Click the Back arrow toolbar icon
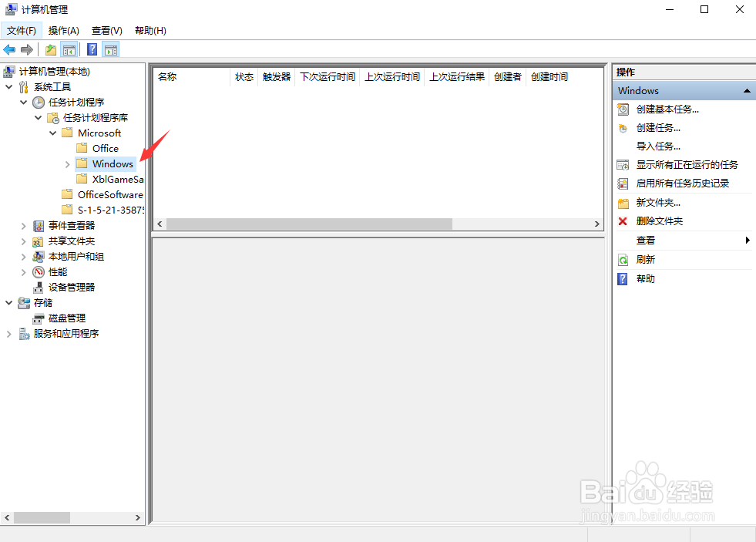756x542 pixels. tap(9, 49)
